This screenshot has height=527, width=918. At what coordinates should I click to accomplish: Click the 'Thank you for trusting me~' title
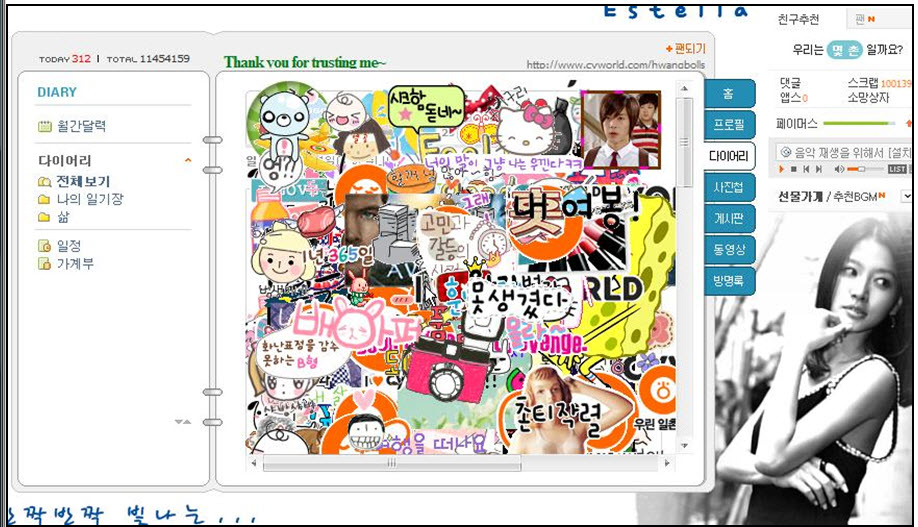click(x=305, y=62)
